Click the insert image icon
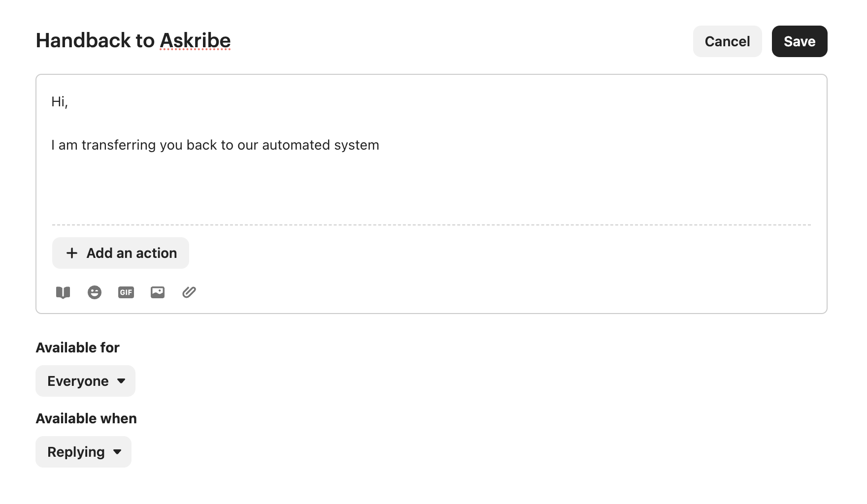 [x=158, y=292]
